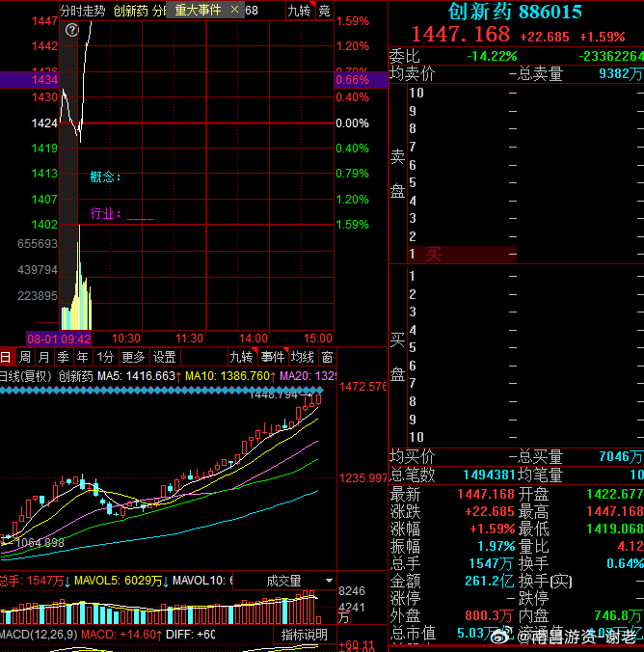Open the 重大事件 tab

pos(198,10)
